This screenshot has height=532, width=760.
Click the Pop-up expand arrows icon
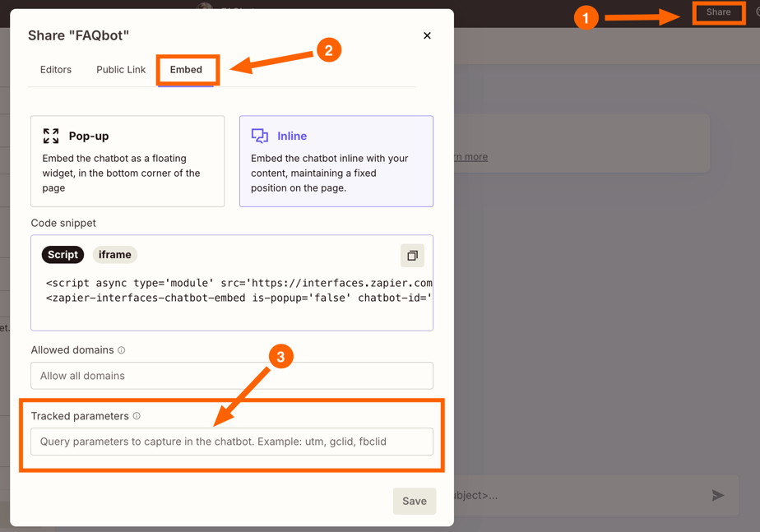pyautogui.click(x=51, y=136)
